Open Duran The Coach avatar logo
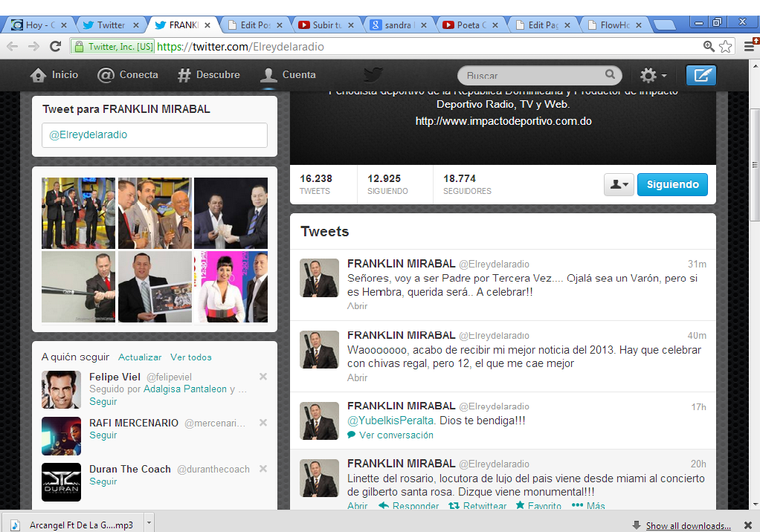Image resolution: width=760 pixels, height=532 pixels. pos(61,482)
